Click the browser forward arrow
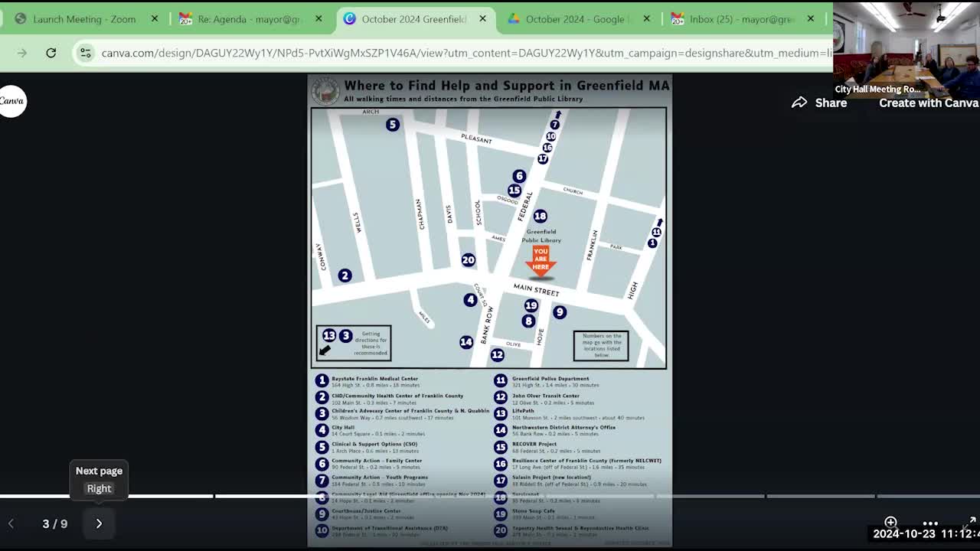The height and width of the screenshot is (551, 980). tap(21, 53)
